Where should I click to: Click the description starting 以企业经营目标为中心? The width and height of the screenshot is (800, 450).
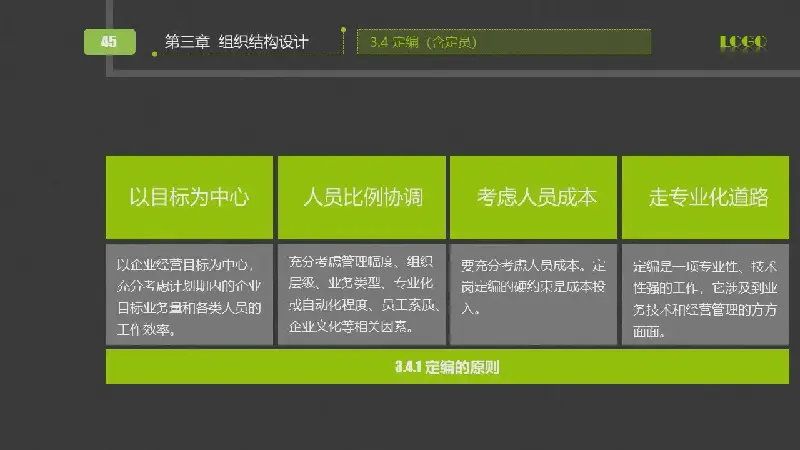(x=189, y=294)
